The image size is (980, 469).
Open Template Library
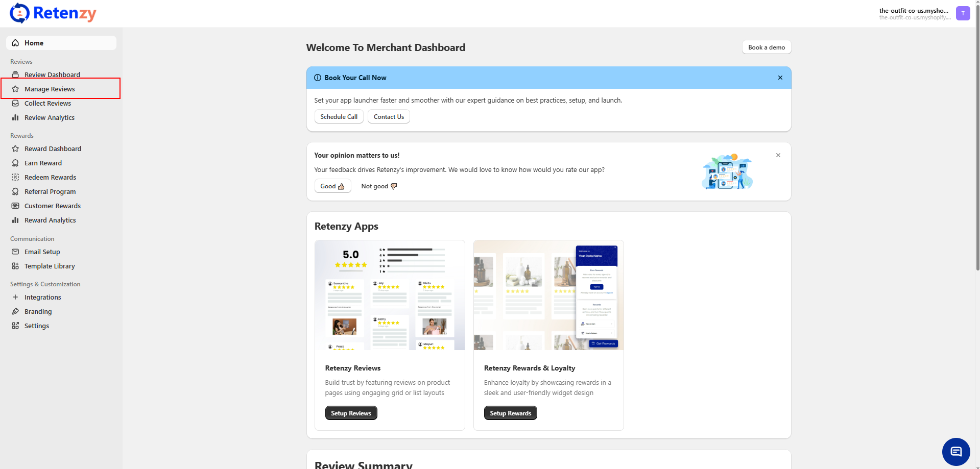[61, 266]
